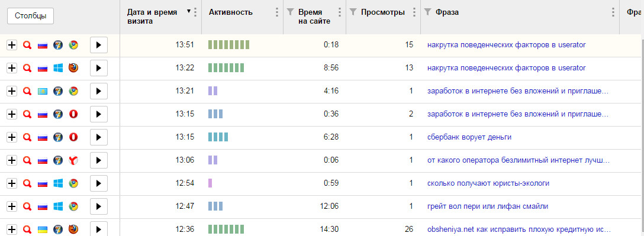Click the Chrome icon in the 13:21 row

point(73,91)
